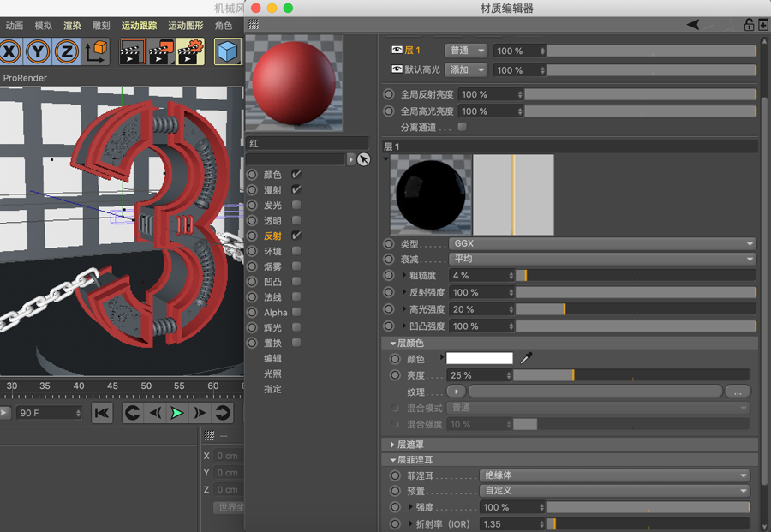Click the eyedropper next to the layer color
The image size is (771, 532).
tap(525, 359)
